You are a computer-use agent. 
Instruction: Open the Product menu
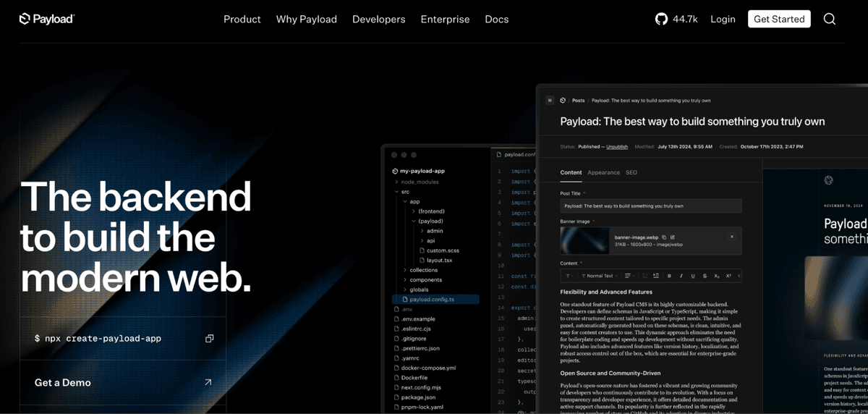tap(242, 19)
